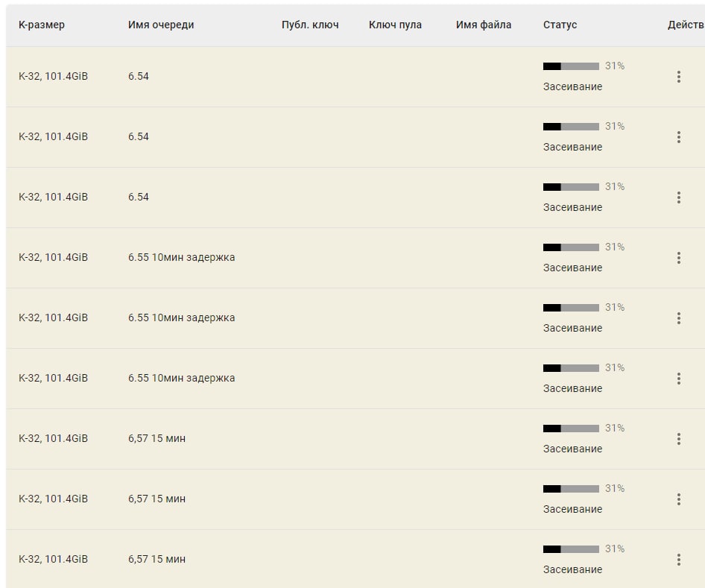The image size is (705, 588).
Task: Click the progress bar in the first 6.54 row
Action: click(571, 66)
